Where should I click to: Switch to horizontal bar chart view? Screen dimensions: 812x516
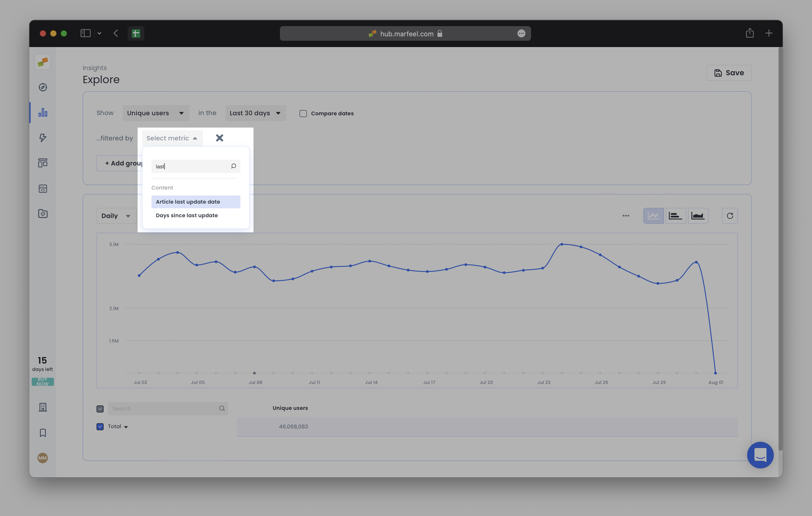pyautogui.click(x=675, y=216)
